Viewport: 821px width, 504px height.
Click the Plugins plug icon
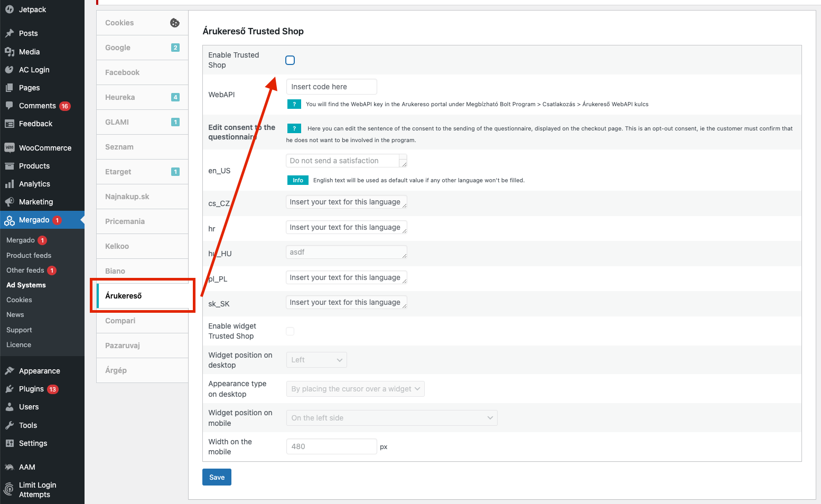tap(10, 389)
